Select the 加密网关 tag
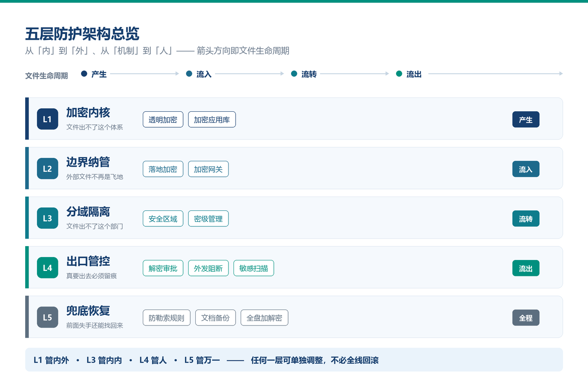This screenshot has width=588, height=378. [208, 169]
